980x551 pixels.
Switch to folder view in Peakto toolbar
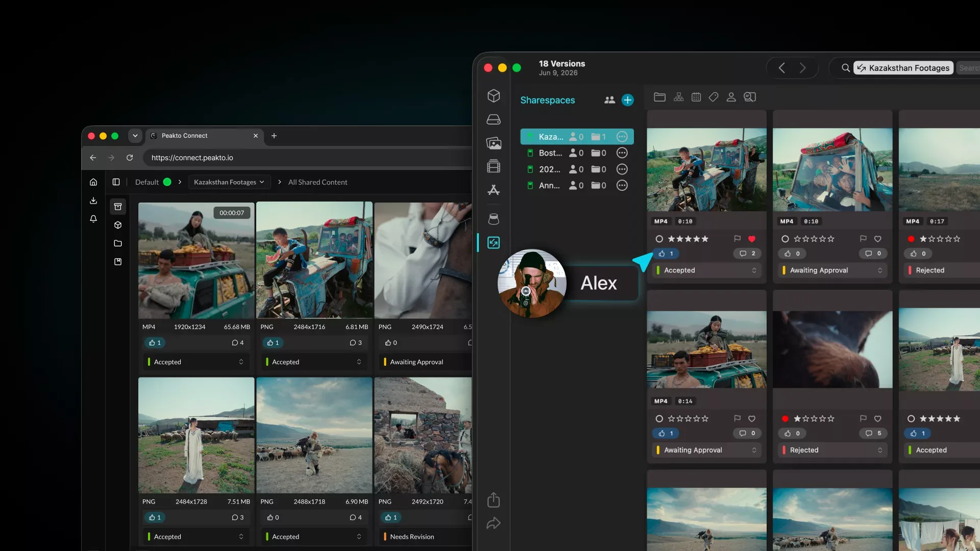[x=659, y=97]
